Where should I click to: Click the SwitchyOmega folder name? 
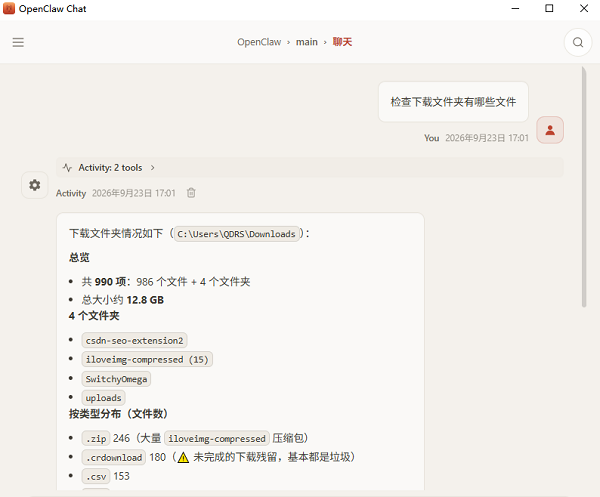[116, 379]
